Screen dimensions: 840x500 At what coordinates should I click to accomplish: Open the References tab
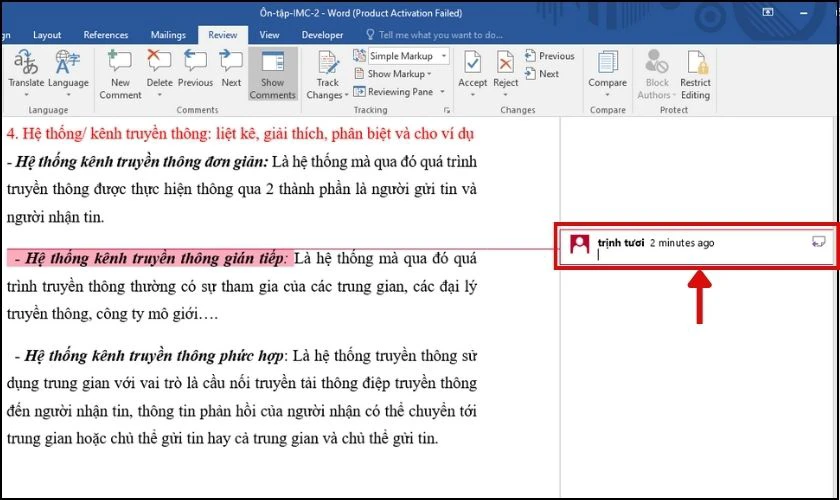point(106,35)
